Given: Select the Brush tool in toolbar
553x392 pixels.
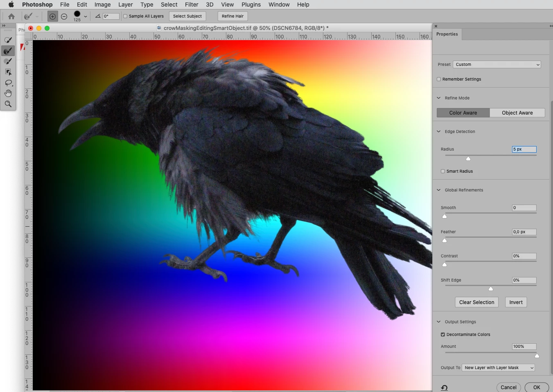Looking at the screenshot, I should pos(8,61).
